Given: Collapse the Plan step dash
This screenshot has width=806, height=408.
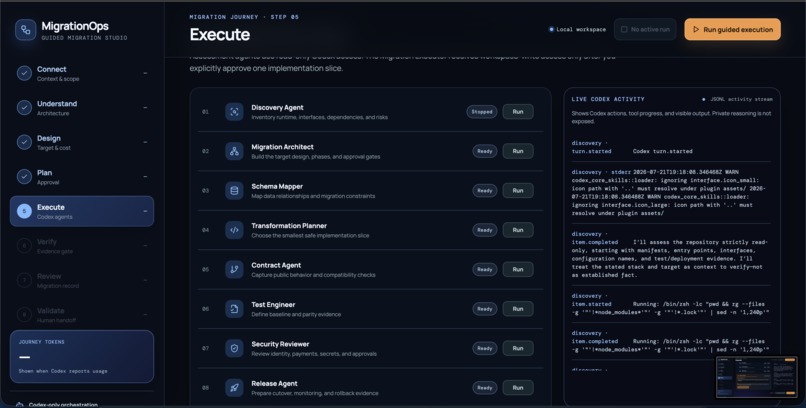Looking at the screenshot, I should (145, 177).
